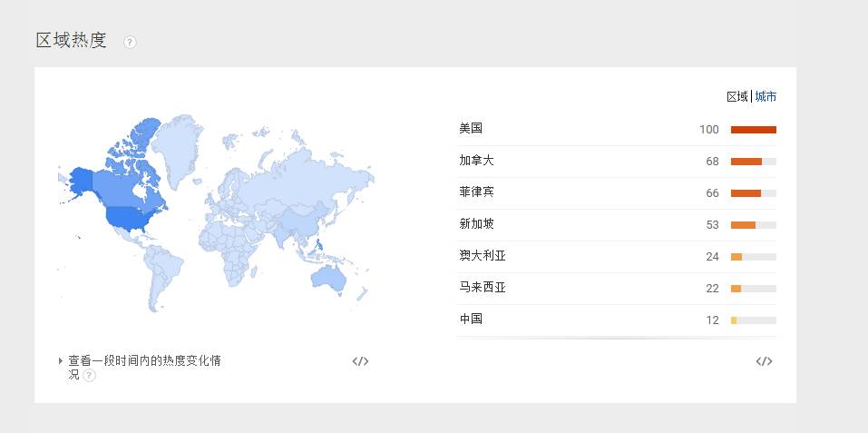Click Australia on the world map

[x=327, y=276]
